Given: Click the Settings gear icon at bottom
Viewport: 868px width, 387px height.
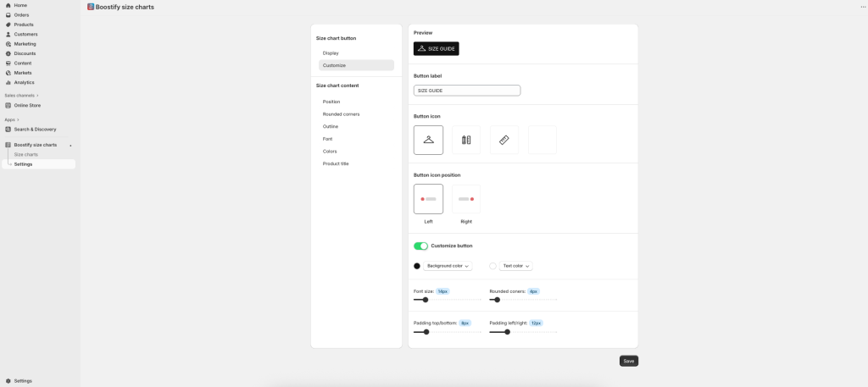Looking at the screenshot, I should (x=8, y=381).
